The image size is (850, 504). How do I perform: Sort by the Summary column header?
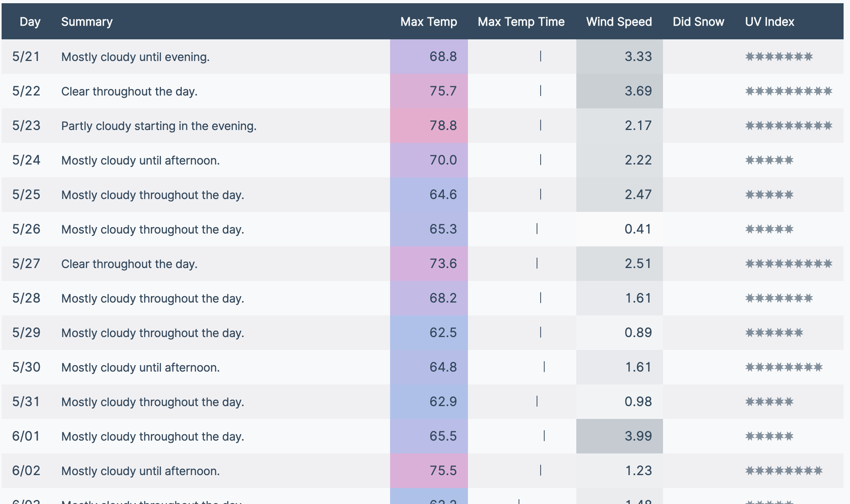[87, 22]
